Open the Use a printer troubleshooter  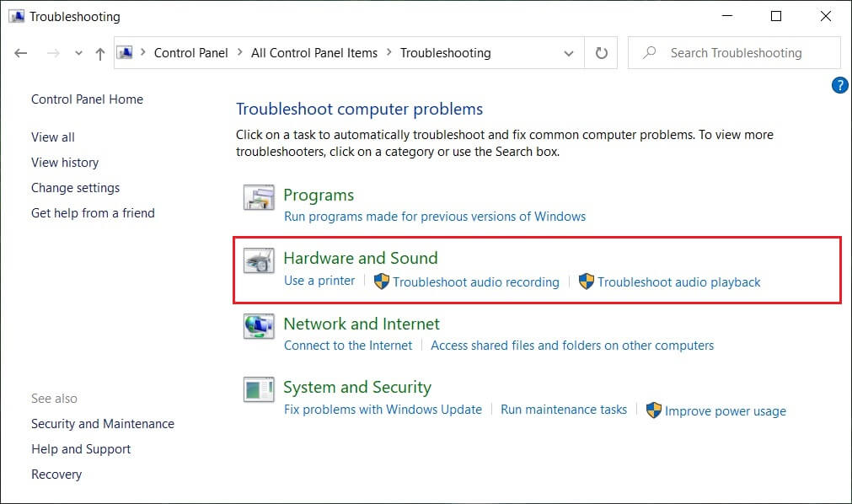(x=319, y=281)
